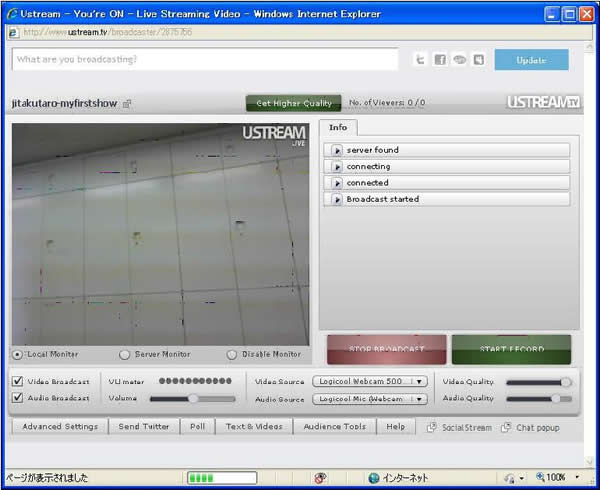Select the Disable Monitor radio button

232,355
